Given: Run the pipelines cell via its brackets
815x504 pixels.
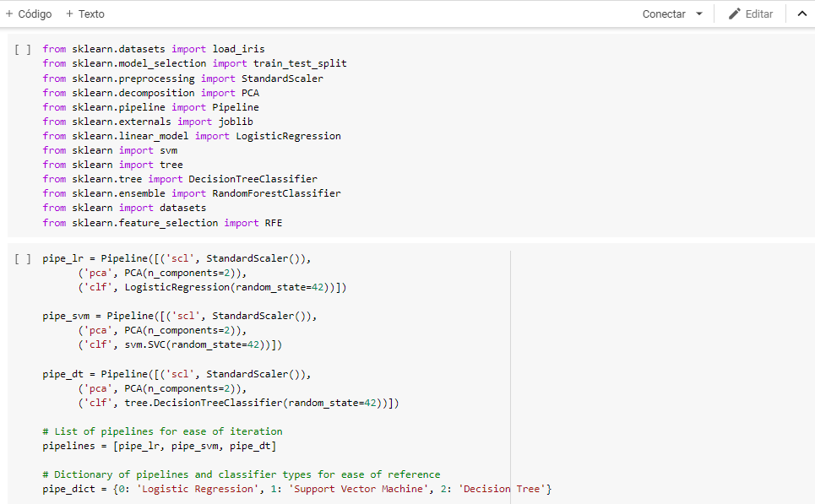Looking at the screenshot, I should [x=22, y=259].
